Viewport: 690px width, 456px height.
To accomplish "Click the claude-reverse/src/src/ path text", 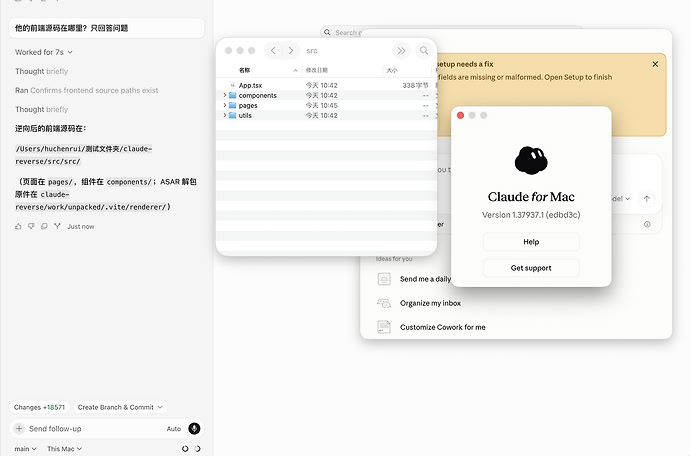I will [x=83, y=155].
